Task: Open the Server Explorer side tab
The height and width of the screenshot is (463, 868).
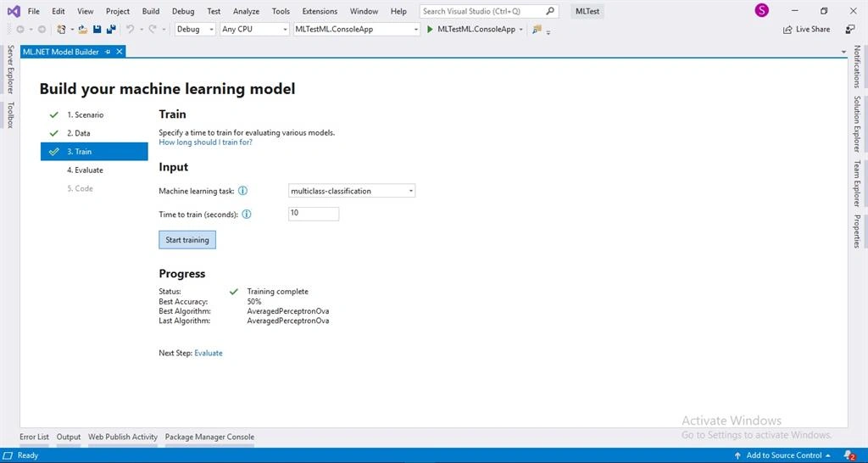Action: [x=10, y=70]
